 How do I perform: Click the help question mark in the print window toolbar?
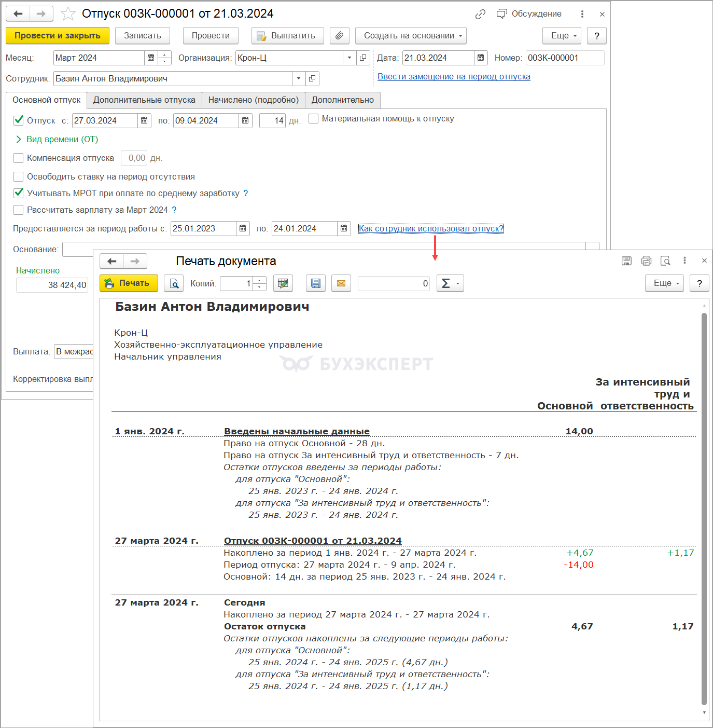700,283
